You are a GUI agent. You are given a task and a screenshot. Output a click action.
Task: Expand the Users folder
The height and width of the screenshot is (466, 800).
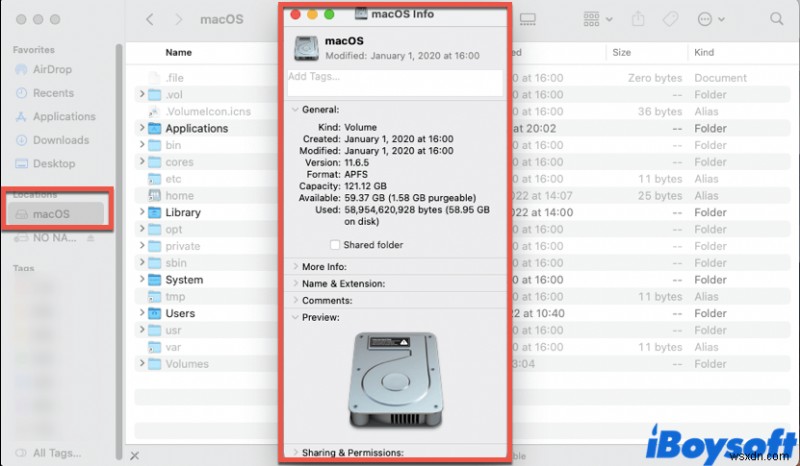141,313
